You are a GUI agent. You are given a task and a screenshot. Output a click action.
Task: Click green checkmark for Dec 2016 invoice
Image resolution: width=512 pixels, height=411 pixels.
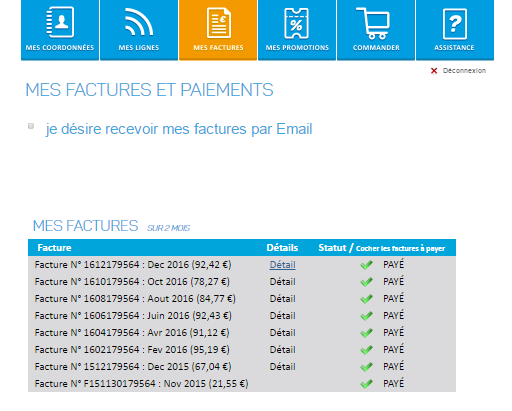tap(366, 265)
